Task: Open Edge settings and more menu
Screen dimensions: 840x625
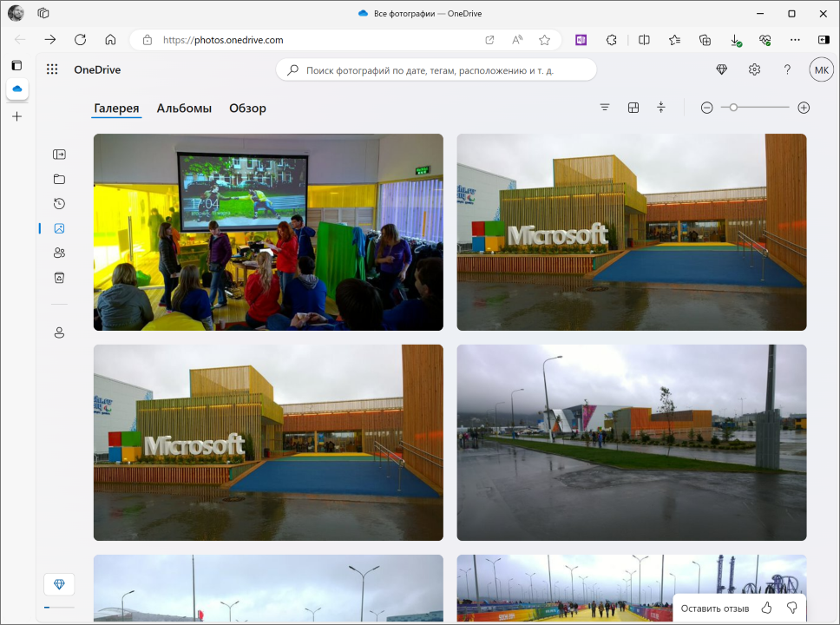Action: tap(795, 40)
